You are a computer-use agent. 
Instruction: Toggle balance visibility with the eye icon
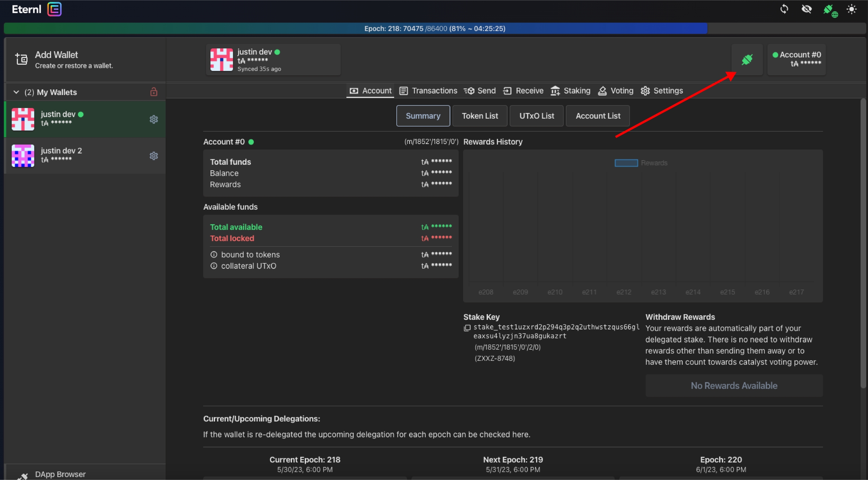click(806, 9)
